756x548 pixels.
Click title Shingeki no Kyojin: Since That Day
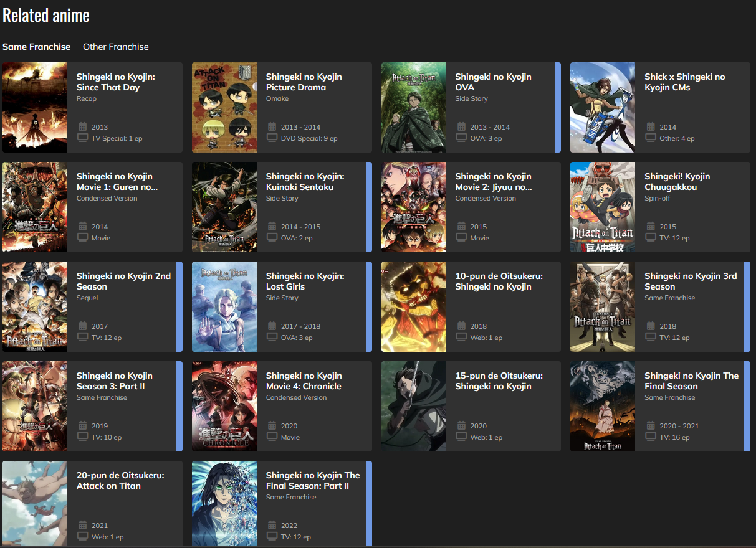116,82
